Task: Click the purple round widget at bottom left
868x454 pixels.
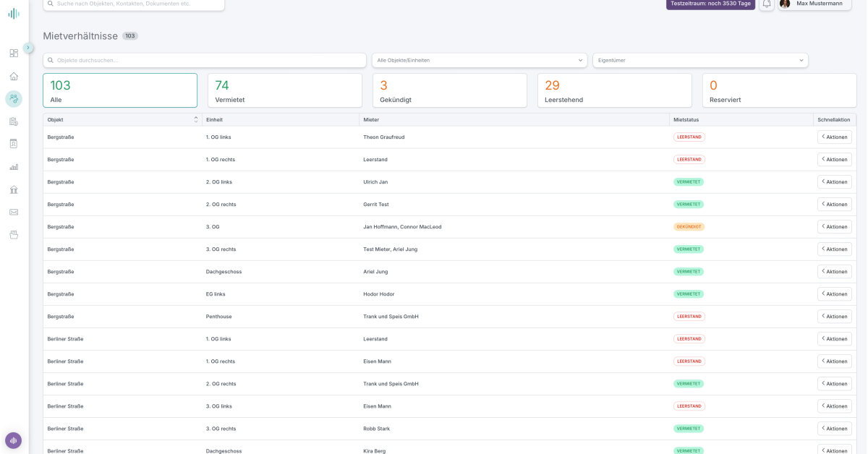Action: (x=14, y=440)
